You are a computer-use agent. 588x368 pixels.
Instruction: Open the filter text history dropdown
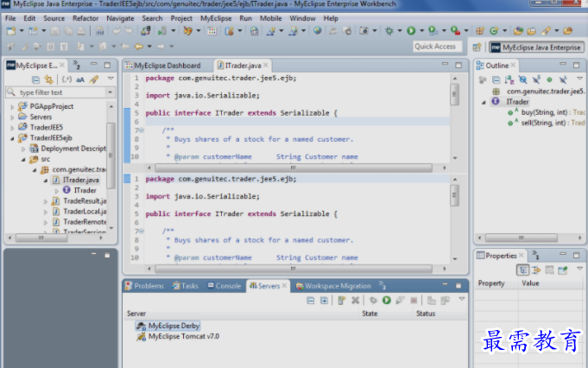pyautogui.click(x=111, y=92)
